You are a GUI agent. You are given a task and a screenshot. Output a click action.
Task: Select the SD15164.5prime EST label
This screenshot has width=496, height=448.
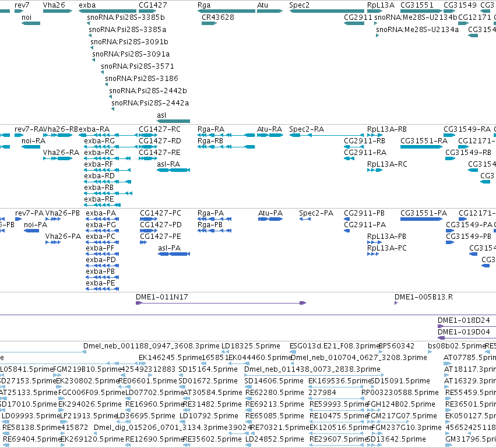pyautogui.click(x=208, y=369)
